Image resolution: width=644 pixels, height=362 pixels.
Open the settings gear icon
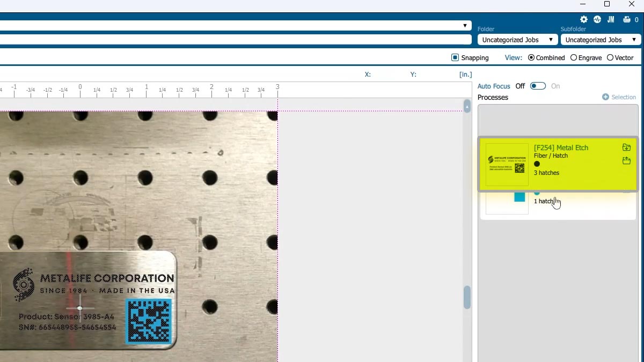[584, 19]
